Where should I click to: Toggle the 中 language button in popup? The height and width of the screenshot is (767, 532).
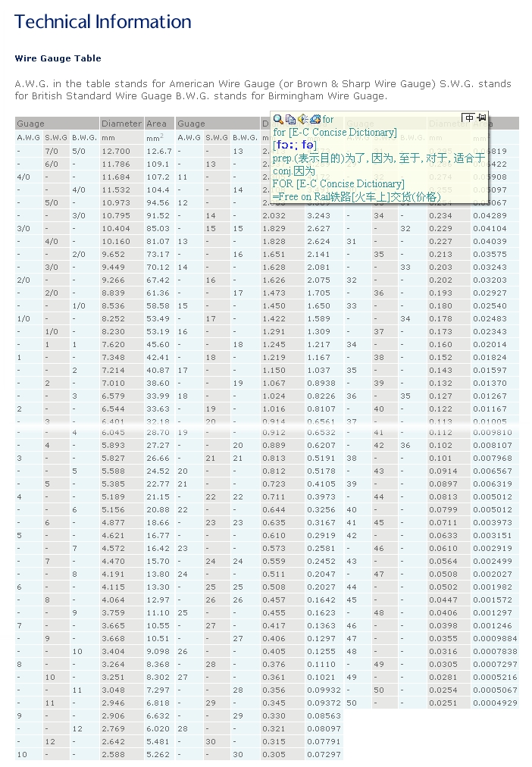[x=468, y=117]
